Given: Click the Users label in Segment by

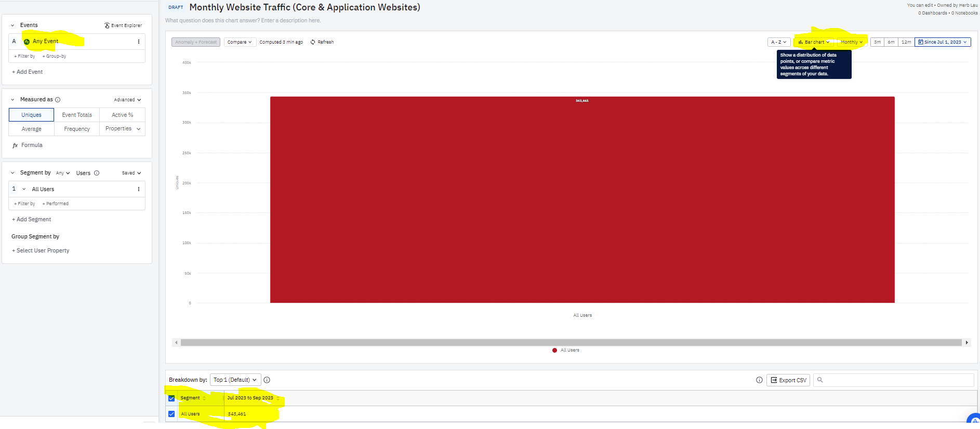Looking at the screenshot, I should (83, 173).
